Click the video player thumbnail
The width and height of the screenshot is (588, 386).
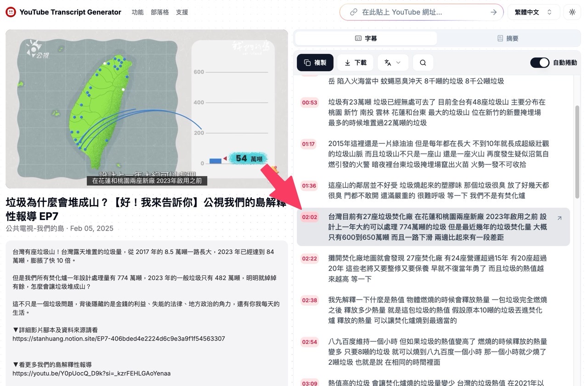[147, 109]
